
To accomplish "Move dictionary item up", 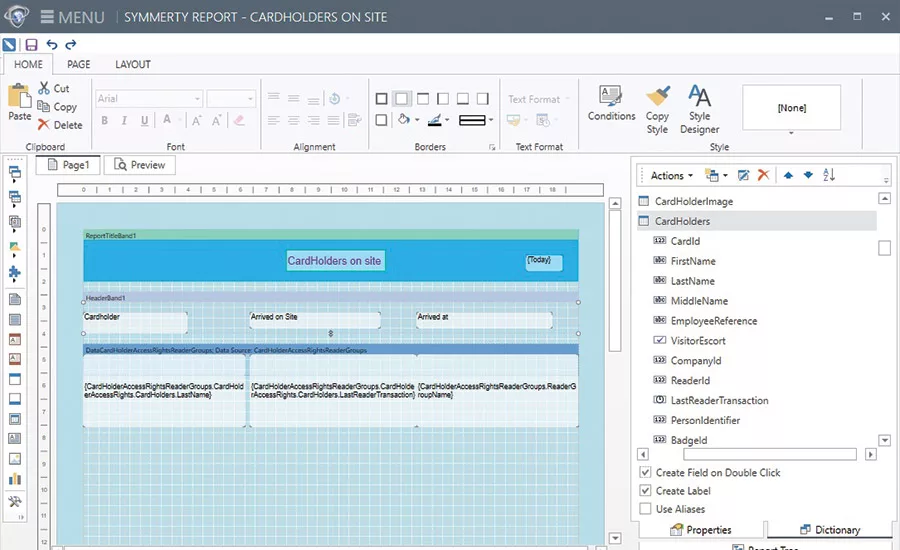I will [x=788, y=175].
